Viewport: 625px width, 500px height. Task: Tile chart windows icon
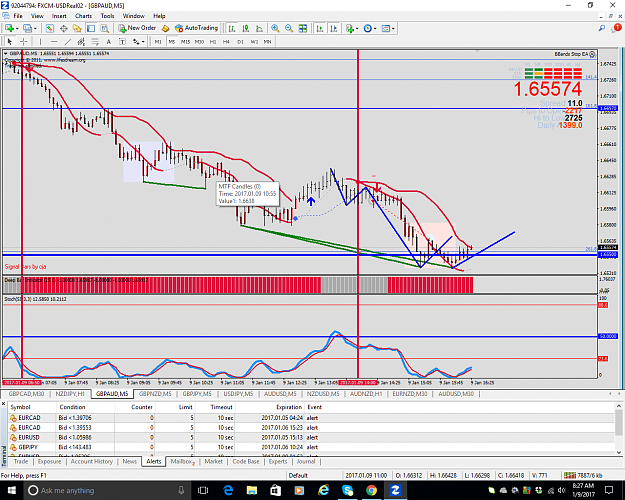point(303,28)
